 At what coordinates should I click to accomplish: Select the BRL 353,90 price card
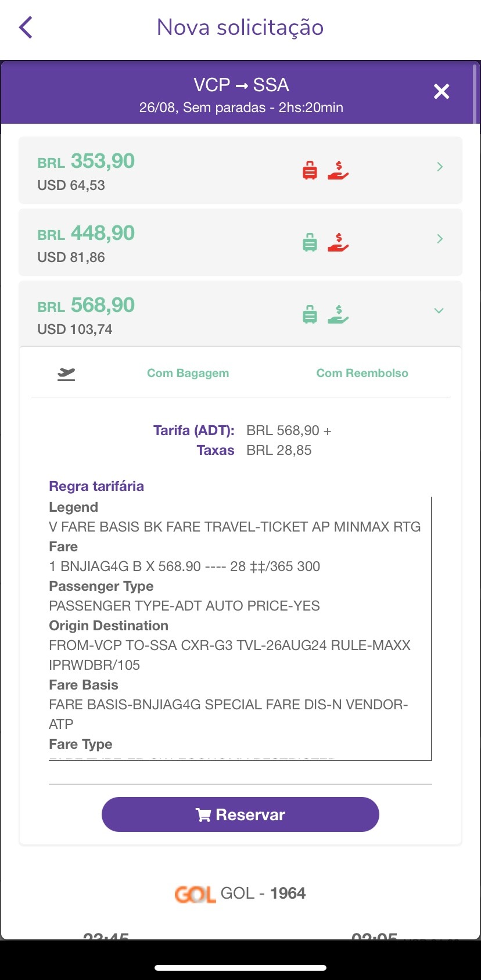[x=240, y=170]
